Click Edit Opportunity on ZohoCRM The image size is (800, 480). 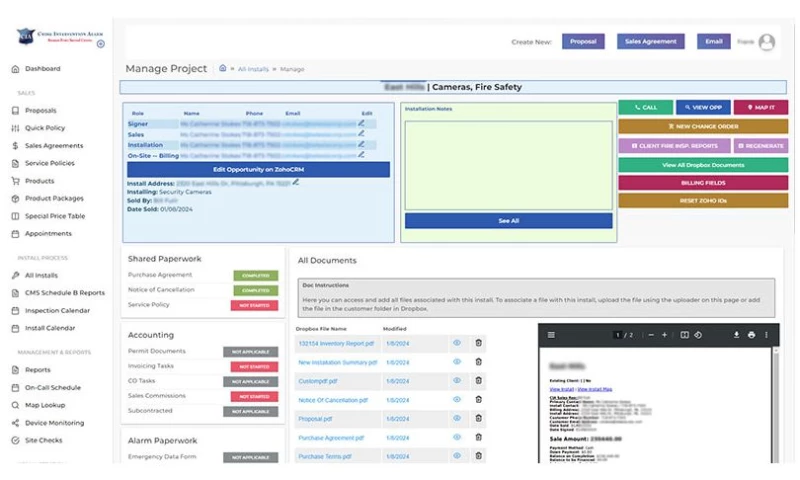pos(258,170)
